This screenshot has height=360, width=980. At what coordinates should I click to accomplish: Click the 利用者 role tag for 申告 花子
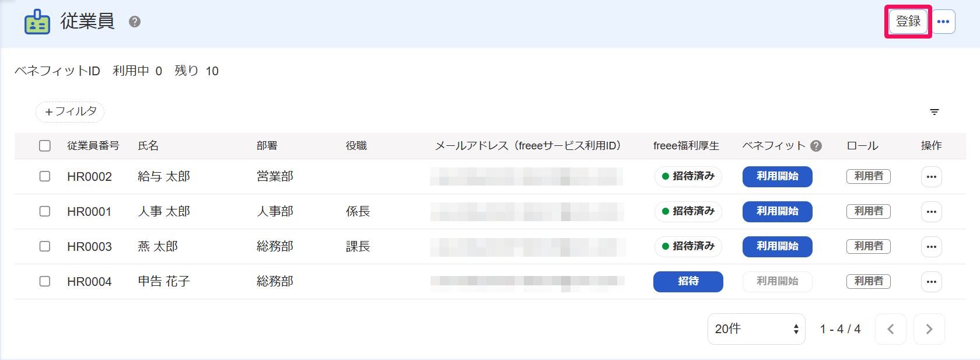click(869, 281)
